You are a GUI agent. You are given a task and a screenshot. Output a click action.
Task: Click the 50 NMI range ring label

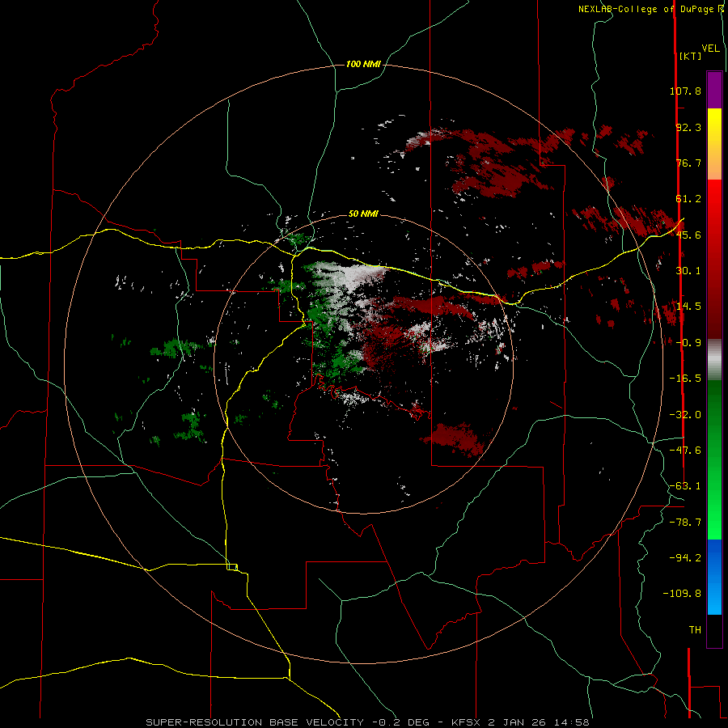point(363,214)
